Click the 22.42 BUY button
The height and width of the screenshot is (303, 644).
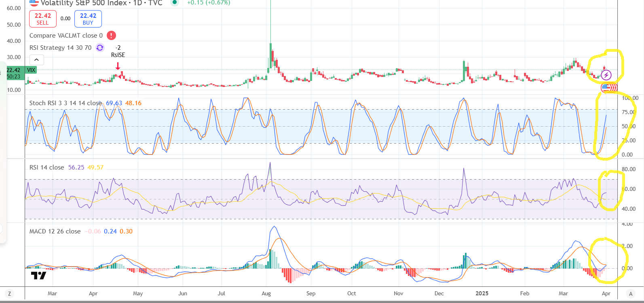point(88,19)
